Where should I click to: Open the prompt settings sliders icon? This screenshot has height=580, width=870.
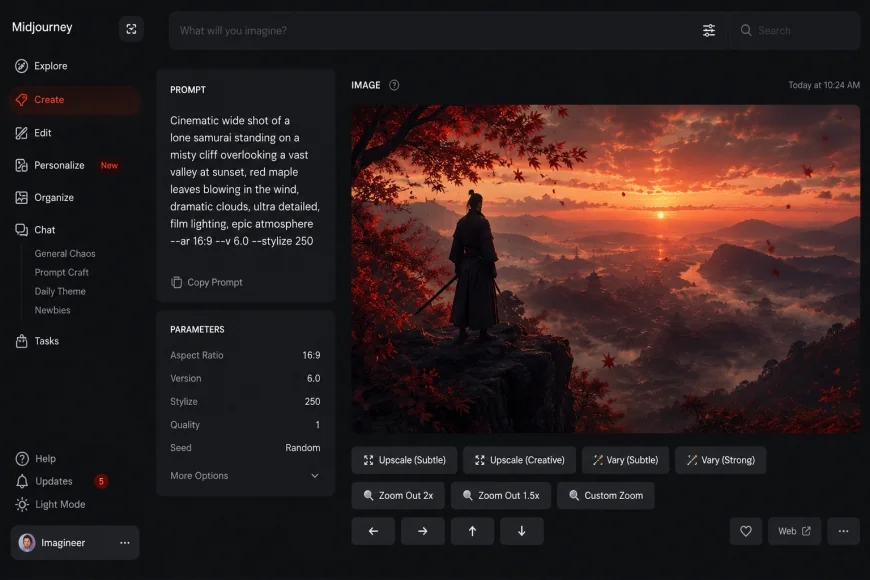pyautogui.click(x=709, y=31)
